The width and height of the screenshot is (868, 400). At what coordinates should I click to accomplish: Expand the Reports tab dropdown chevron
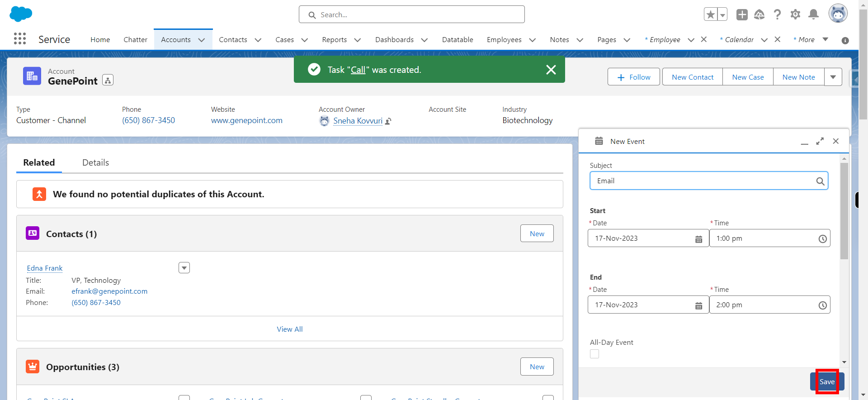coord(358,40)
